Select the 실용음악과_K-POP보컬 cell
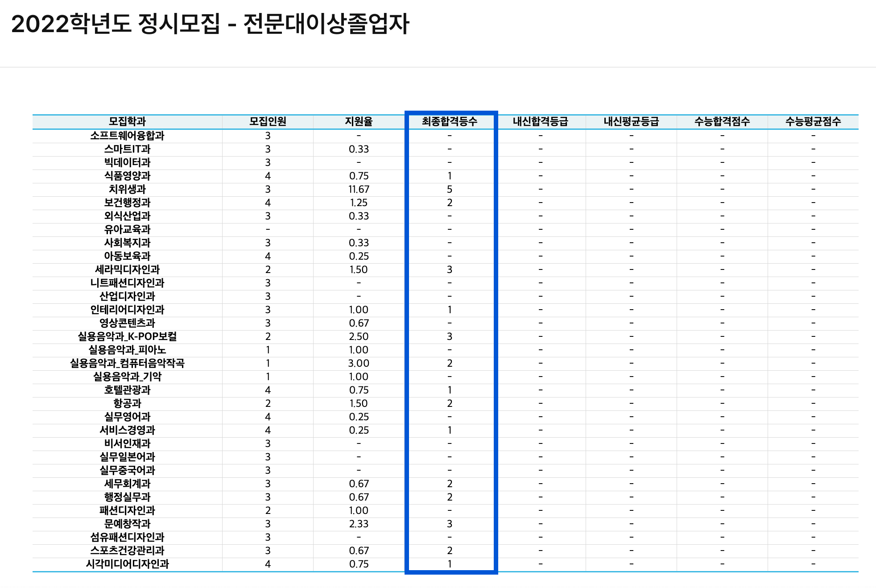The image size is (876, 588). (x=128, y=336)
